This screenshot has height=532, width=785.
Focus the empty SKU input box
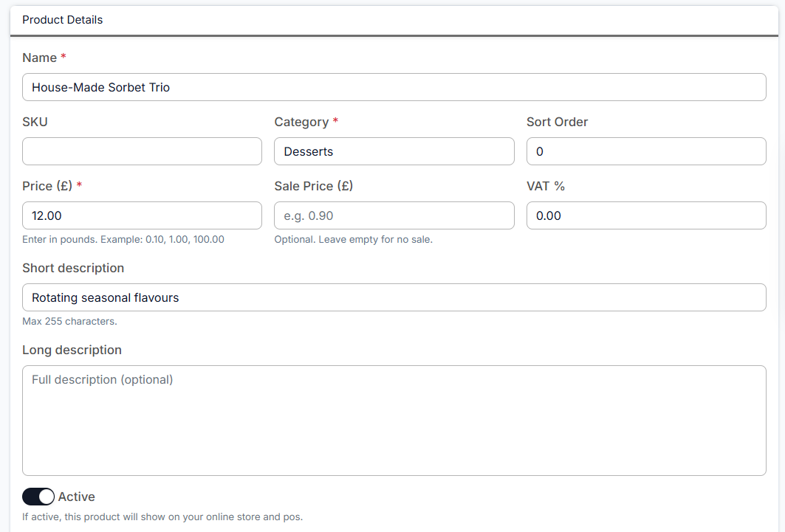[142, 151]
